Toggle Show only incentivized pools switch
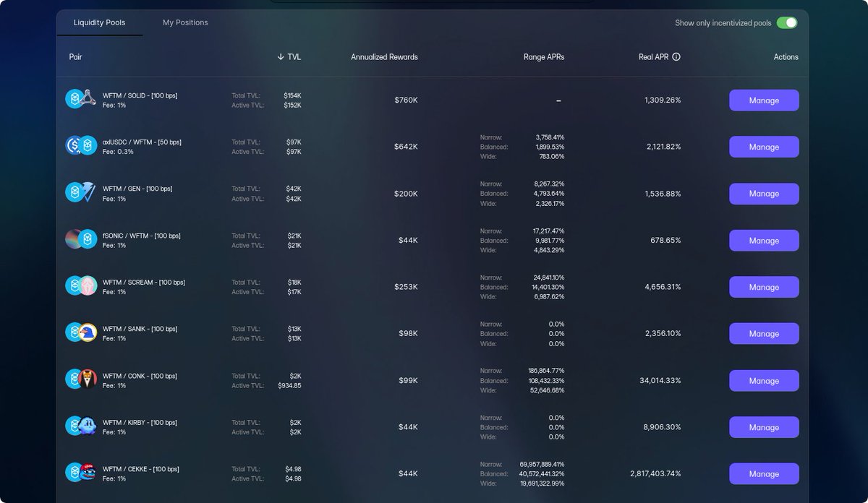The height and width of the screenshot is (503, 868). pyautogui.click(x=787, y=22)
